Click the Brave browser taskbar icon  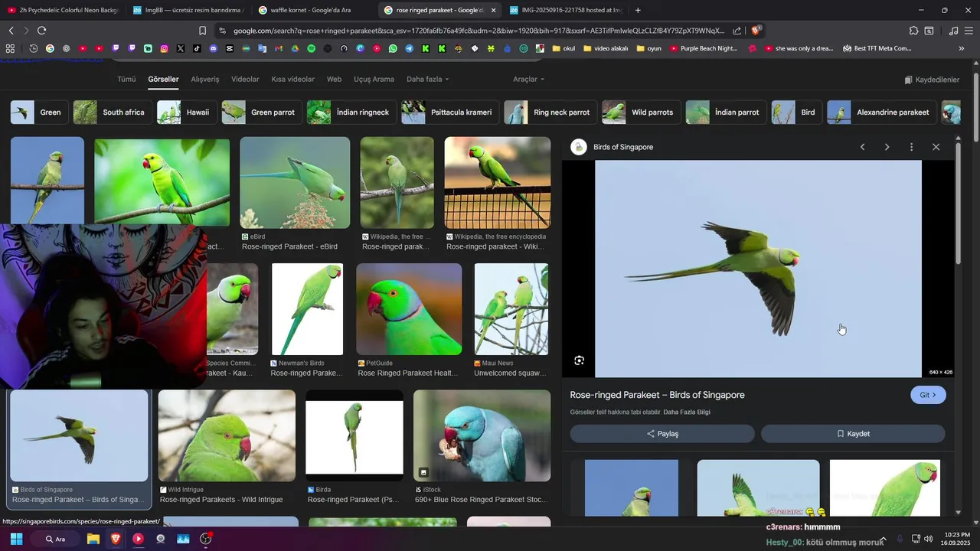click(x=116, y=539)
